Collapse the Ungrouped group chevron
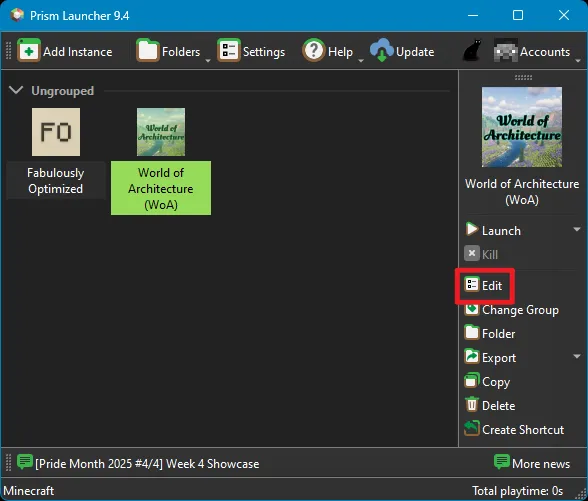This screenshot has width=588, height=501. point(16,90)
